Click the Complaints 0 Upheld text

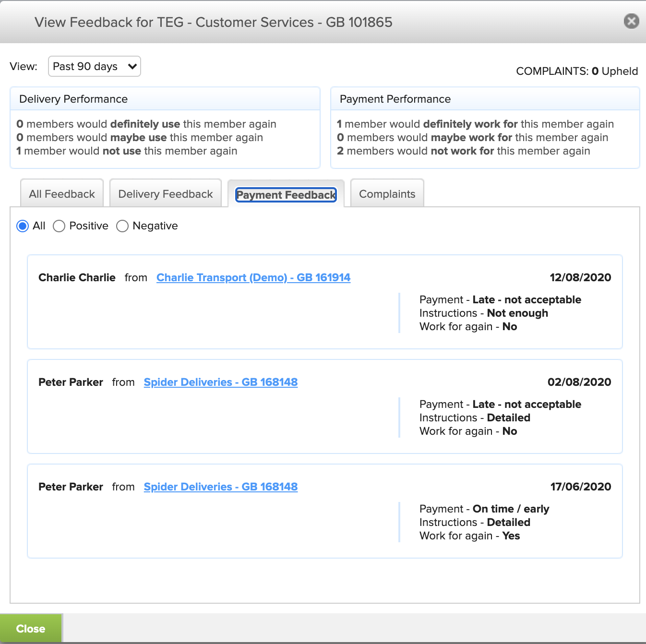click(577, 71)
